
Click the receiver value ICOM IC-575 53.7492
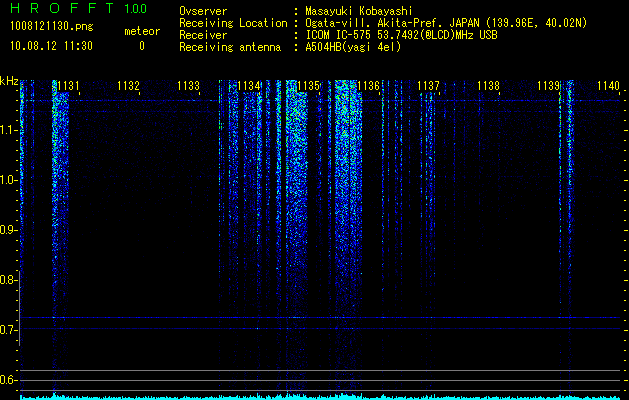pos(401,35)
